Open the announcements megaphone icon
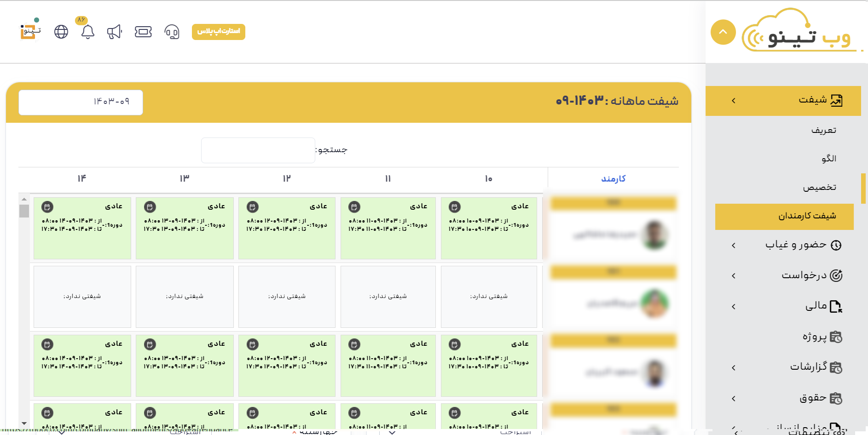The width and height of the screenshot is (868, 435). [x=114, y=32]
